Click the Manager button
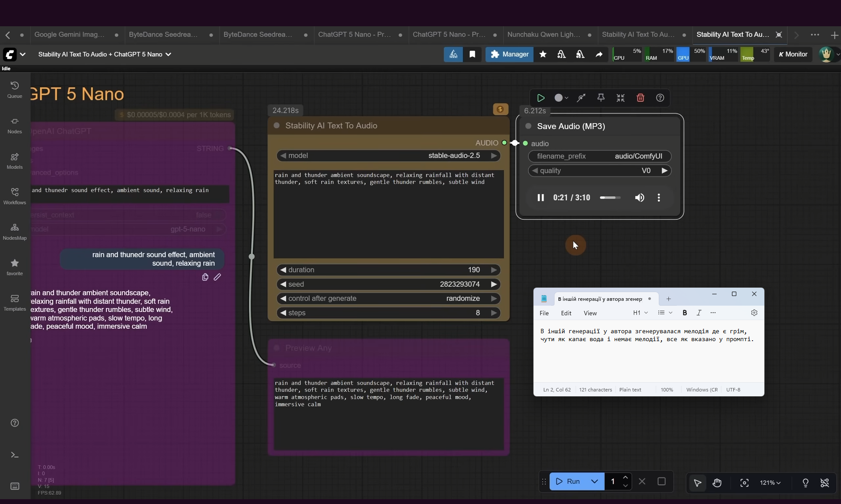The height and width of the screenshot is (504, 841). (x=509, y=54)
